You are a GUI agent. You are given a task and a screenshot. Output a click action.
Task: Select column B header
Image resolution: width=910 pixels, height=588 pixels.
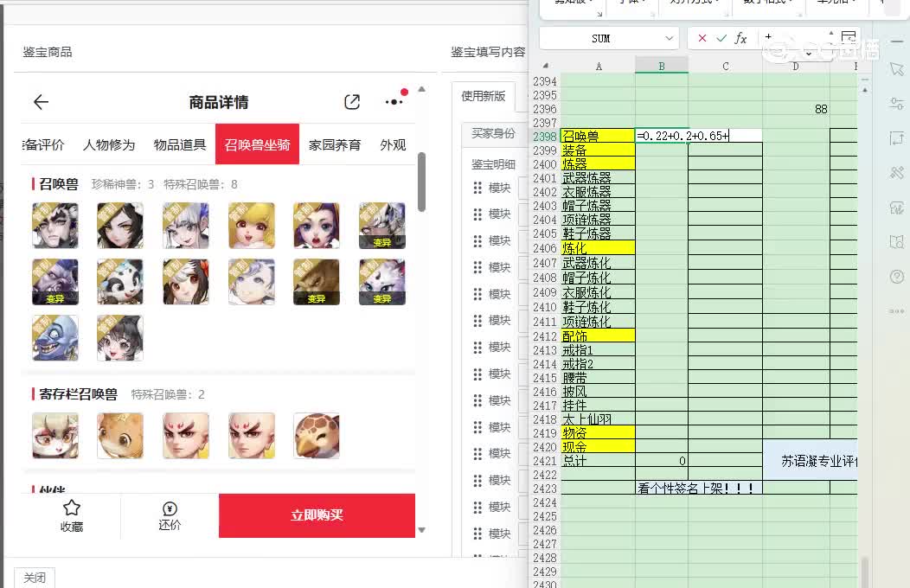[662, 66]
